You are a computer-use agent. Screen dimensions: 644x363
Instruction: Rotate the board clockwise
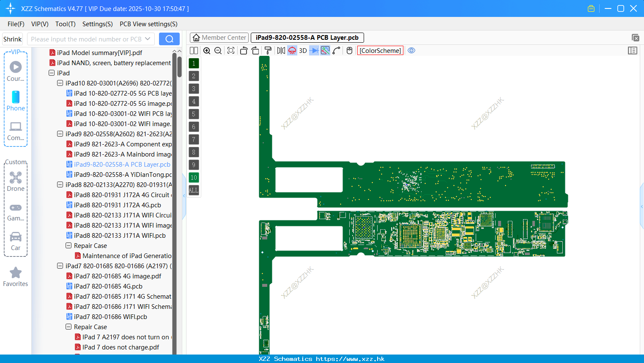pos(255,50)
